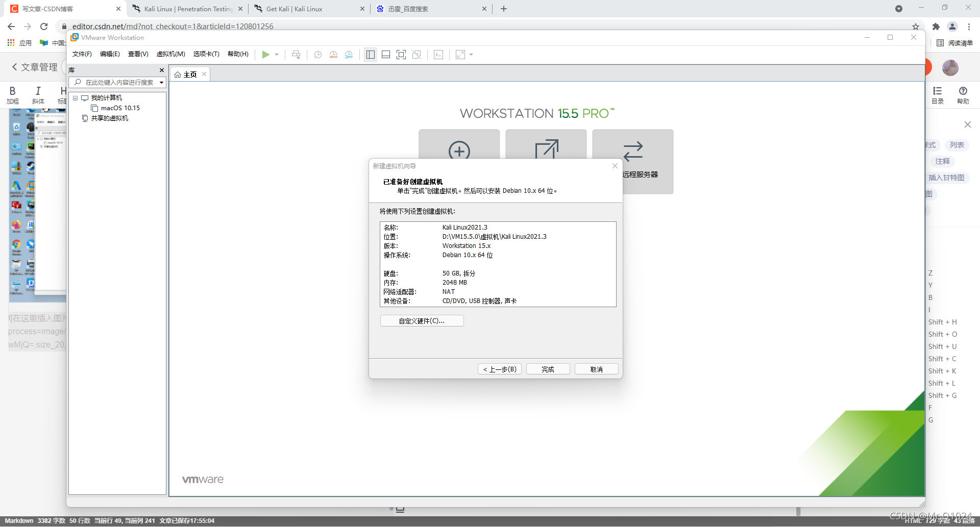The width and height of the screenshot is (980, 527).
Task: Apply 斜体 italic formatting in CSDN editor
Action: point(38,95)
